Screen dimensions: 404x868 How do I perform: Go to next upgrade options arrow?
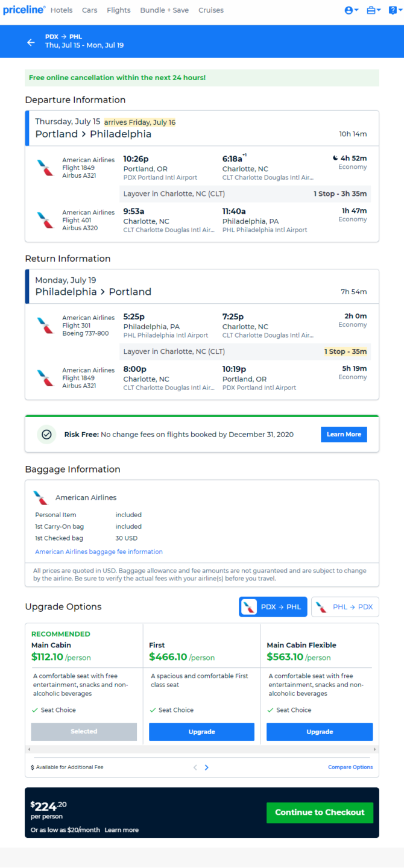click(207, 767)
